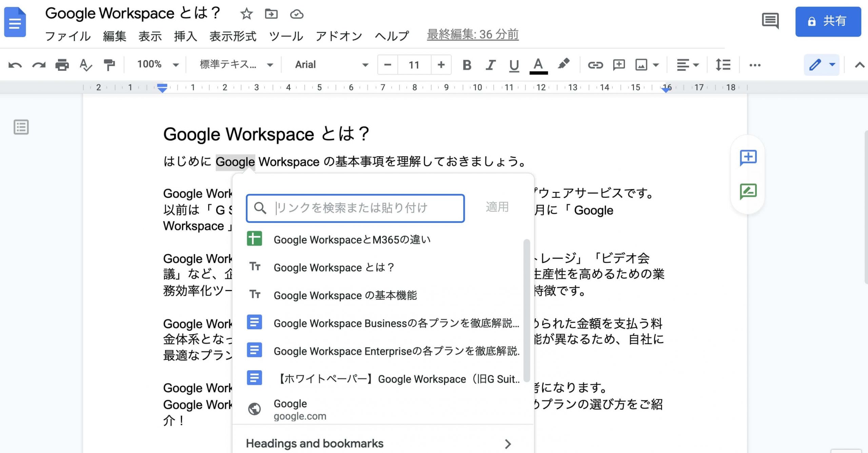Open the Arial font dropdown
868x453 pixels.
[332, 64]
